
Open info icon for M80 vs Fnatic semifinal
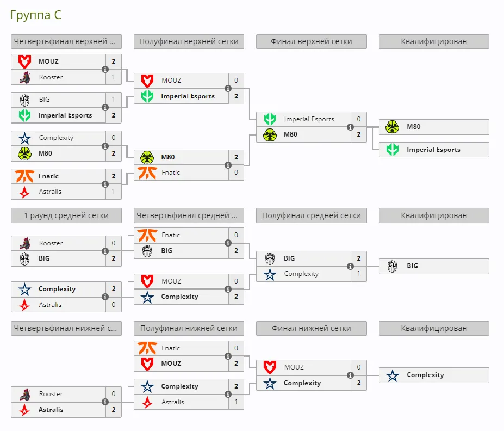[x=228, y=165]
